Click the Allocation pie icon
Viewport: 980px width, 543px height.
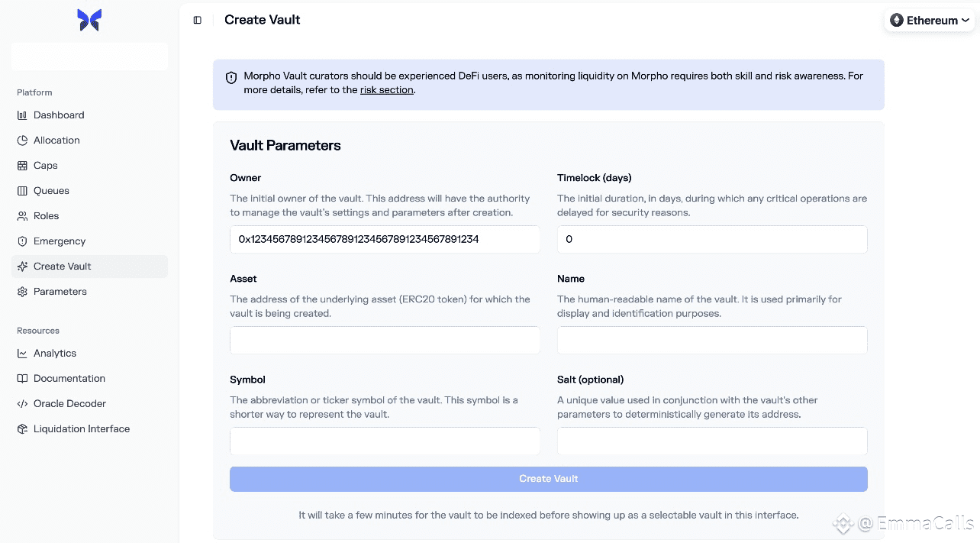click(22, 141)
